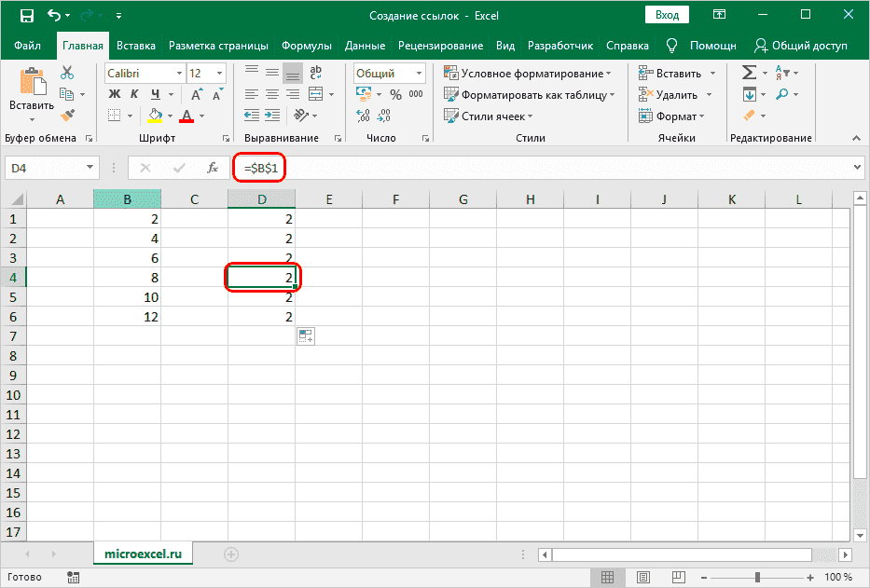Switch to the Вставка tab
Image resolution: width=870 pixels, height=588 pixels.
click(136, 46)
